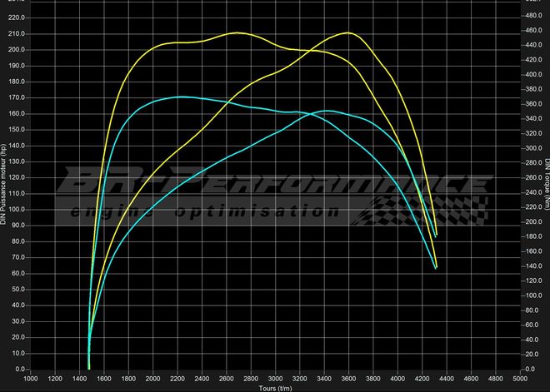
Task: Click the 1000 label on the RPM axis
Action: (x=30, y=379)
